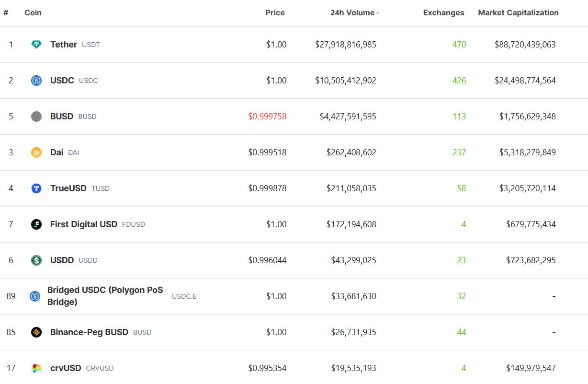Click the FDUSD ticker symbol

pyautogui.click(x=134, y=224)
